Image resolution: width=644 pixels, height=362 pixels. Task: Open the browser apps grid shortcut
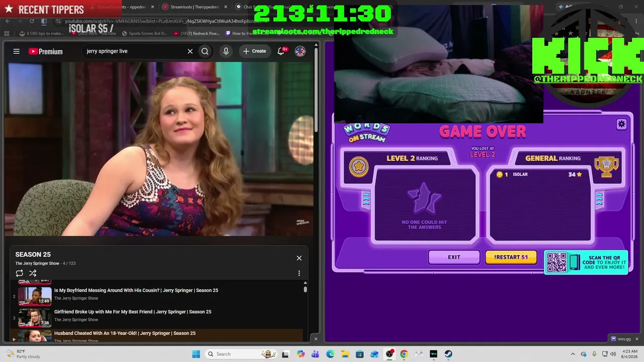pyautogui.click(x=7, y=34)
